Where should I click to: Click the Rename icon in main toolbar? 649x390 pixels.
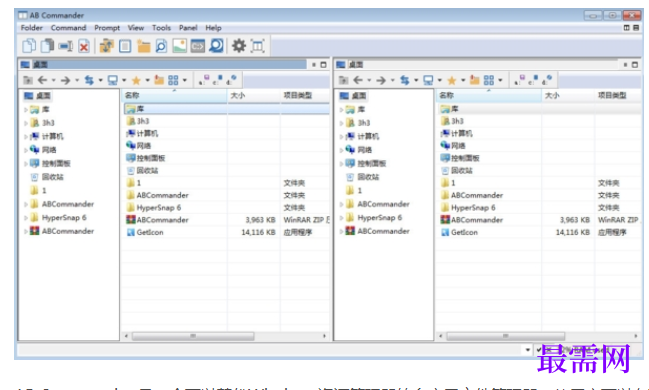tap(65, 46)
